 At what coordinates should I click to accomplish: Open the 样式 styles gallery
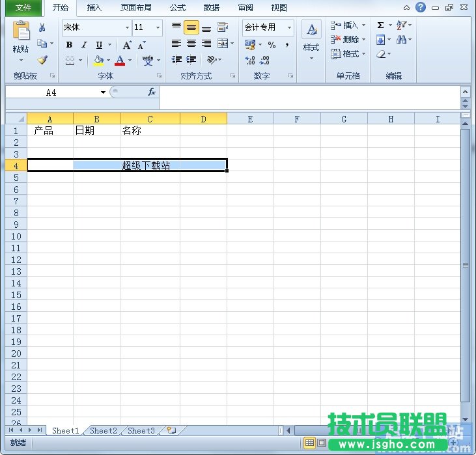click(x=311, y=40)
